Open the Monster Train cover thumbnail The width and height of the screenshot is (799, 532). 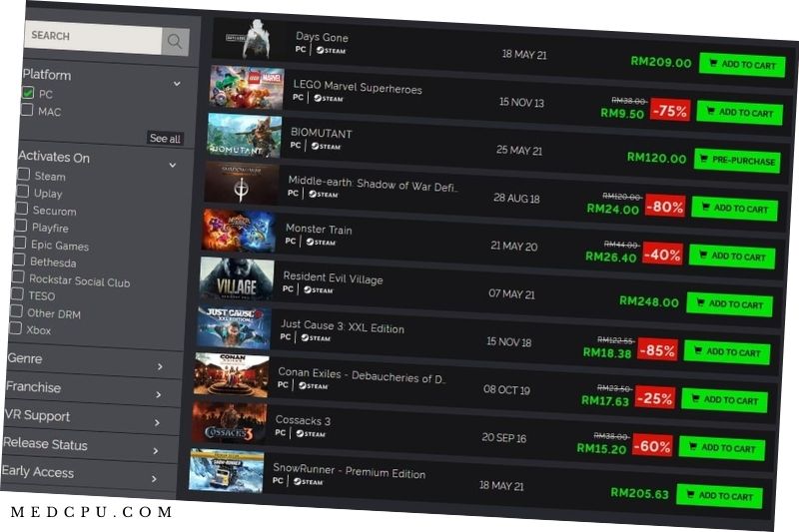239,232
